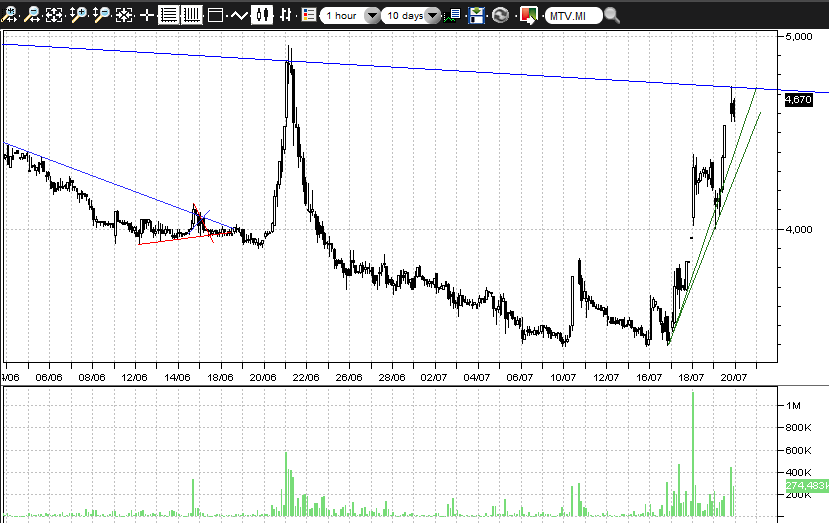Refresh the chart data
Viewport: 829px width, 523px height.
[x=501, y=15]
